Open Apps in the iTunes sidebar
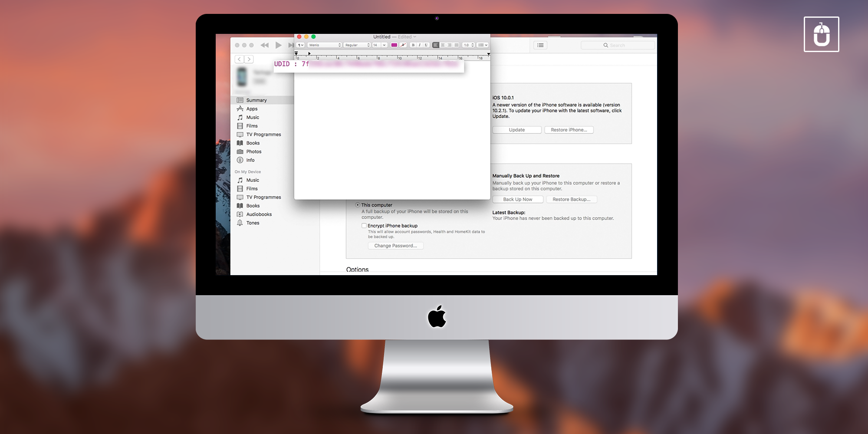The height and width of the screenshot is (434, 868). (252, 109)
